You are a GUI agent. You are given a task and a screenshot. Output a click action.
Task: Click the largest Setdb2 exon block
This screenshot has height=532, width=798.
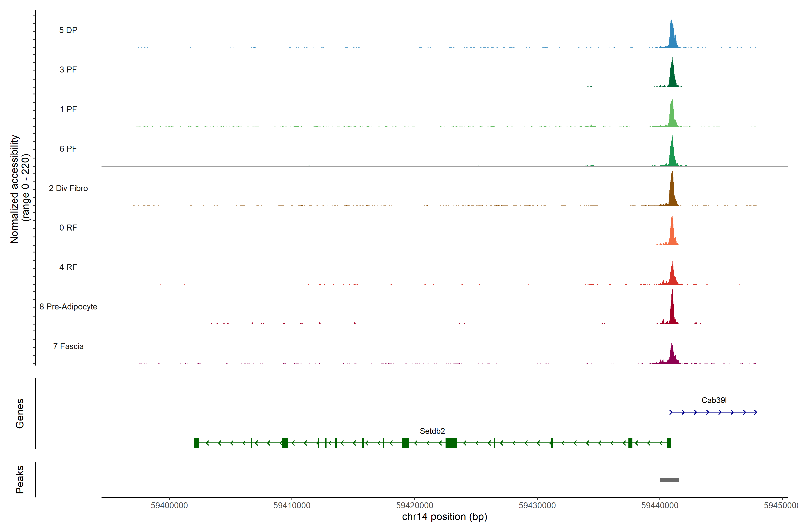(x=451, y=443)
